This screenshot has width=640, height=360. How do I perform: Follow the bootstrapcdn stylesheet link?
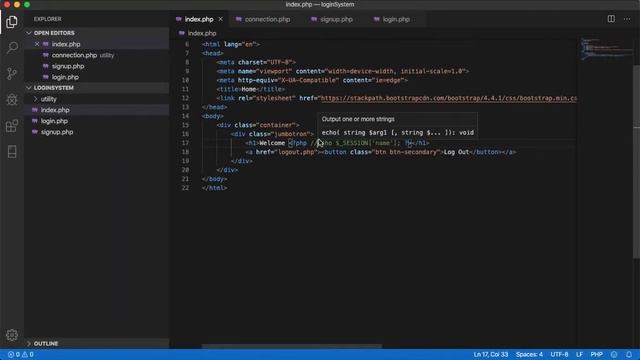pos(449,98)
